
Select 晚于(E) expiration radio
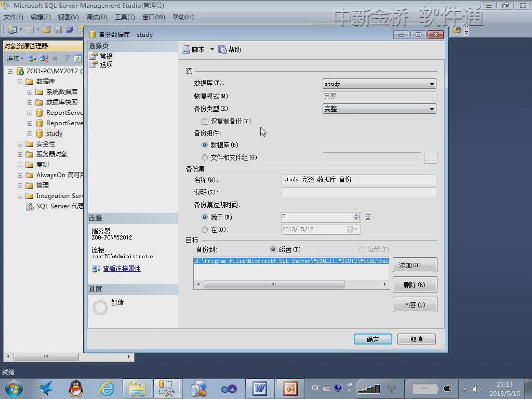click(205, 217)
